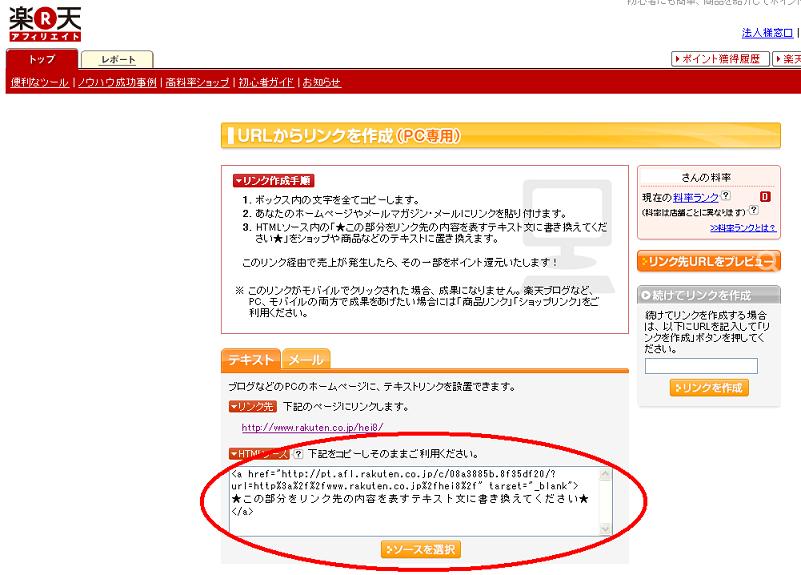Open 初心者ガイド menu link
The height and width of the screenshot is (575, 801).
pyautogui.click(x=266, y=82)
